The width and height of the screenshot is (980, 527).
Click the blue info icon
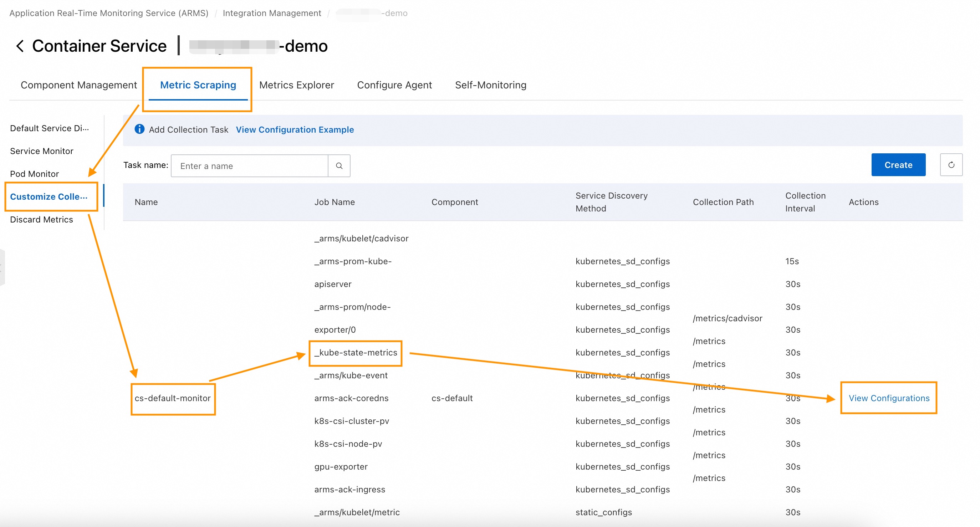point(139,129)
